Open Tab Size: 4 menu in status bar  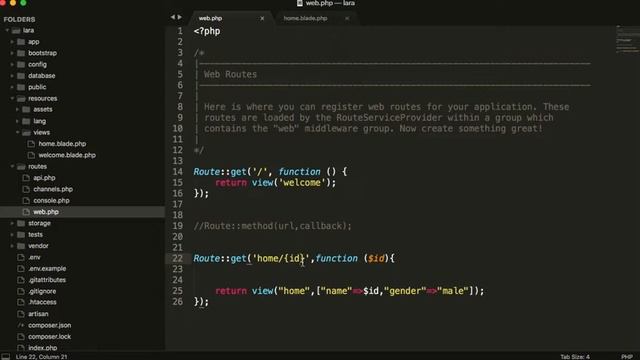pos(575,357)
